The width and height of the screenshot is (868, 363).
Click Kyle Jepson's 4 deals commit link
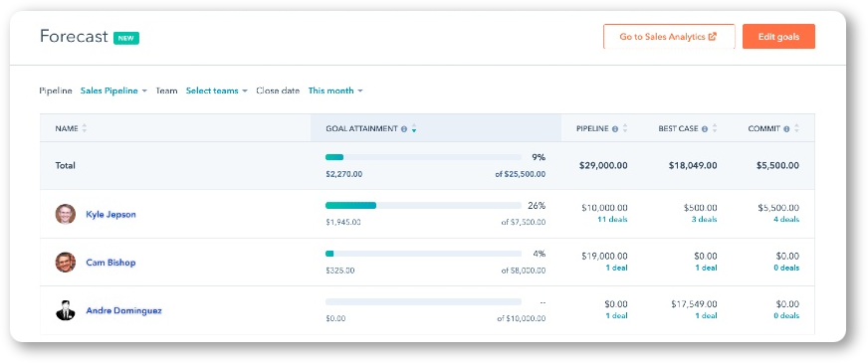[x=786, y=220]
